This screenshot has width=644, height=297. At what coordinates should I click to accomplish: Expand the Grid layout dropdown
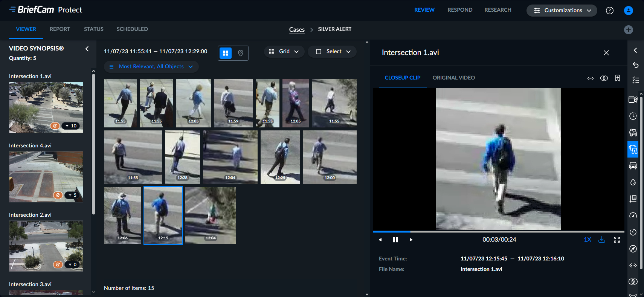pyautogui.click(x=284, y=52)
